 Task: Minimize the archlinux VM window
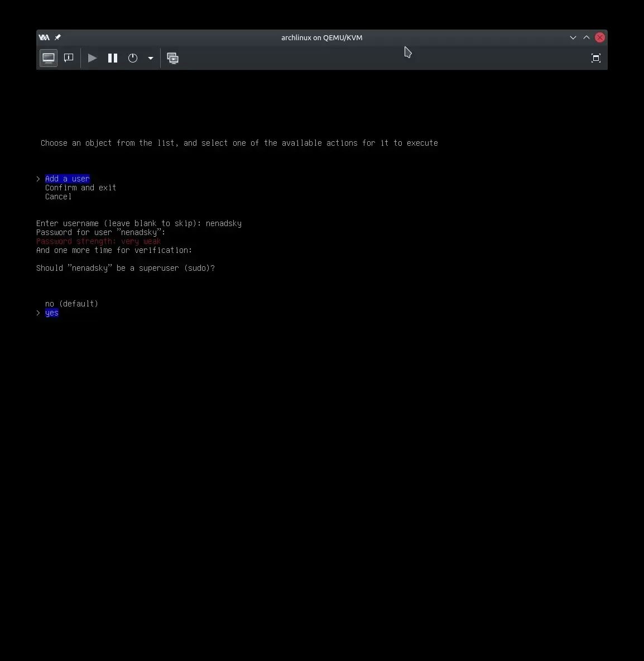pos(573,37)
